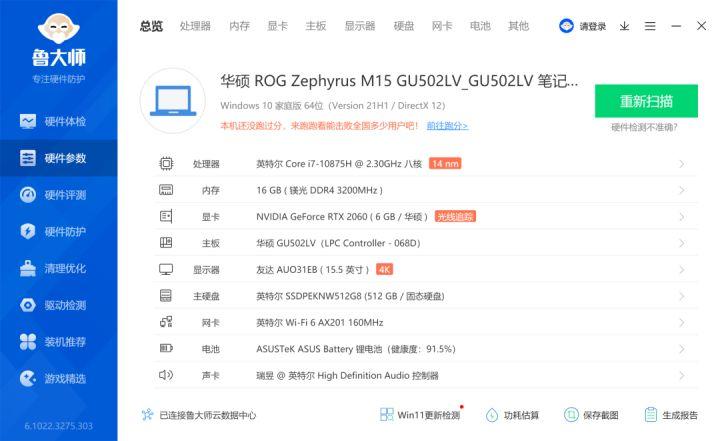Click 保存截图 to save screenshot
This screenshot has width=720, height=441.
pos(591,415)
